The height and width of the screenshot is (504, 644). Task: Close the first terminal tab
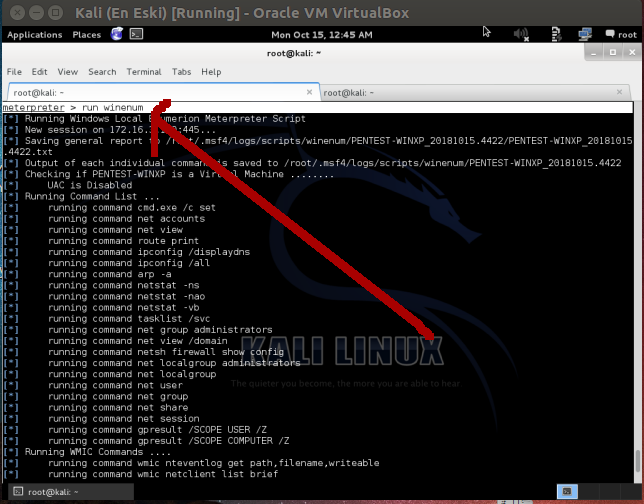point(309,92)
